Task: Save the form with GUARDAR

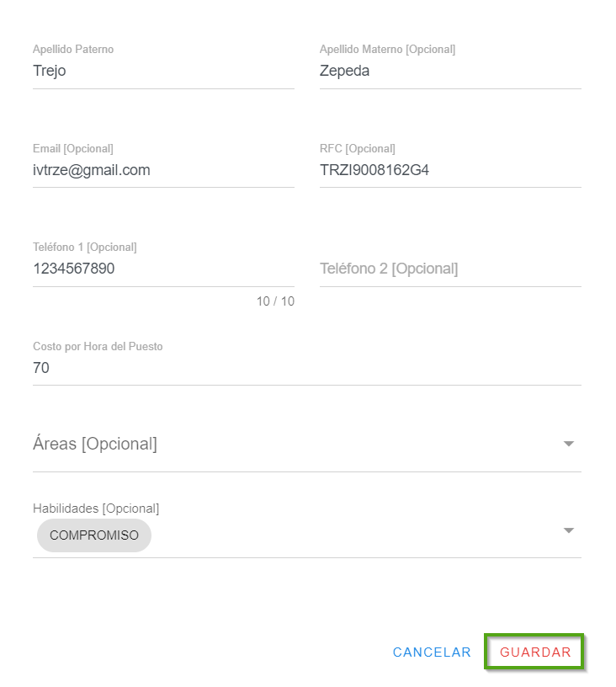Action: [535, 652]
